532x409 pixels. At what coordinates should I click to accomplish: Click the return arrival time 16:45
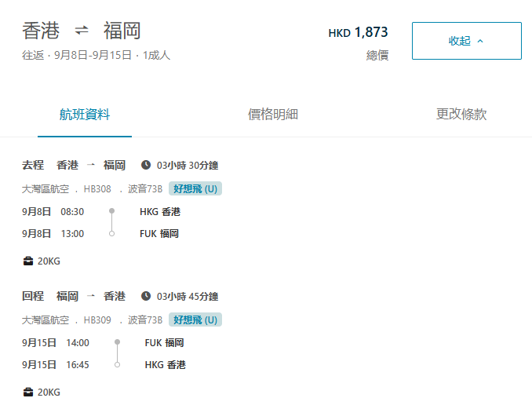click(x=78, y=365)
